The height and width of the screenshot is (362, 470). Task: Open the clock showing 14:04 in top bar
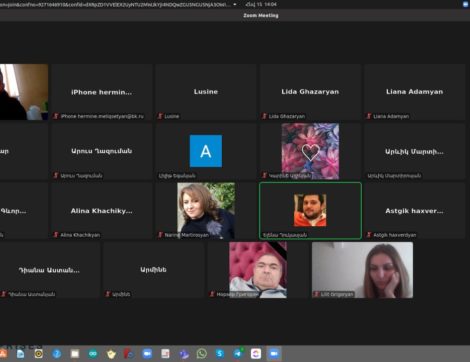(x=261, y=4)
